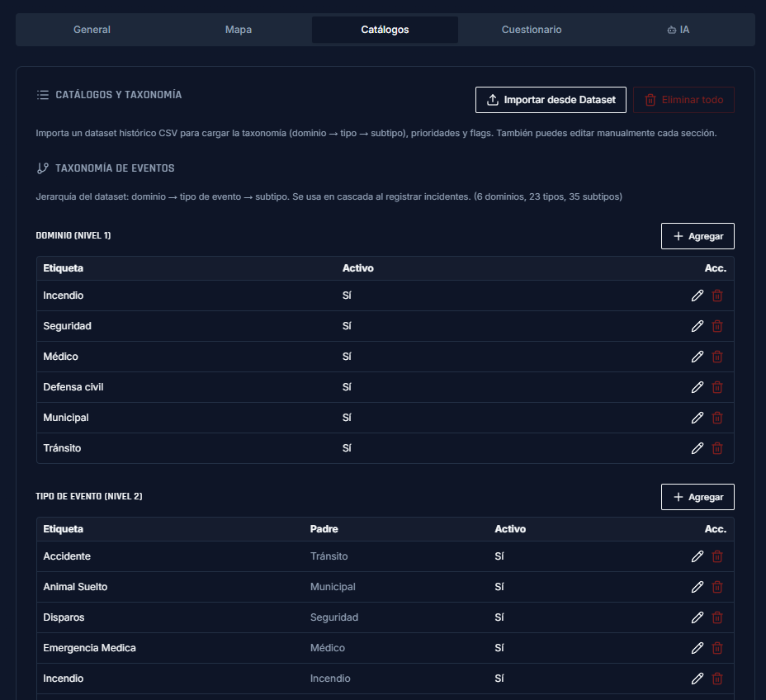The image size is (766, 700).
Task: Delete the Tránsito domain row
Action: point(717,448)
